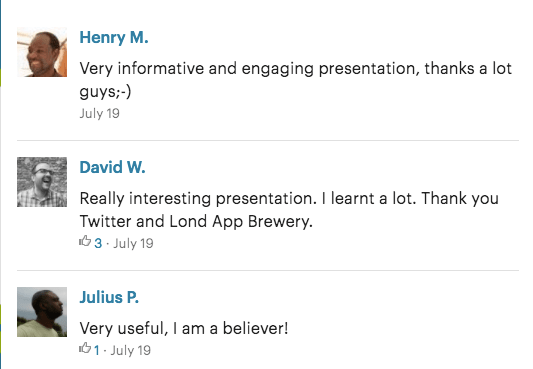Click 'Twitter and Lond App Brewery.' text
533x369 pixels.
click(196, 222)
